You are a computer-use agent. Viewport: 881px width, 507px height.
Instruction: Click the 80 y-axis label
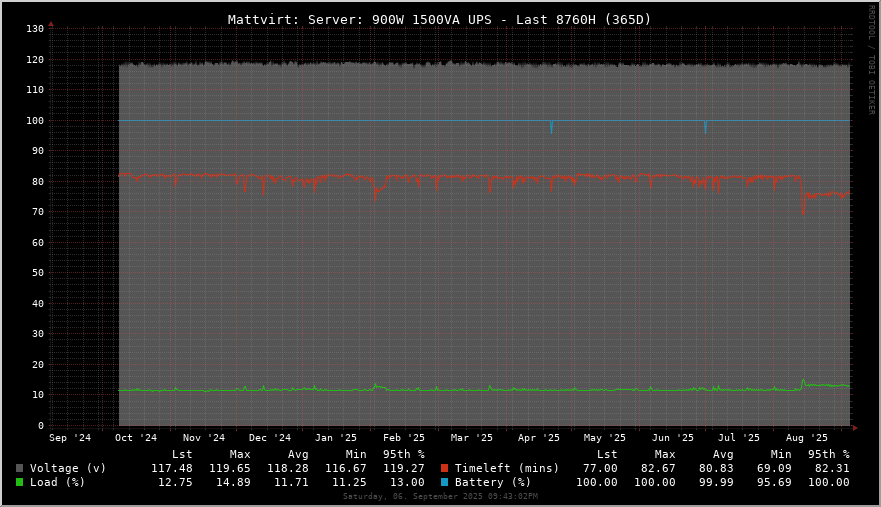click(x=38, y=182)
